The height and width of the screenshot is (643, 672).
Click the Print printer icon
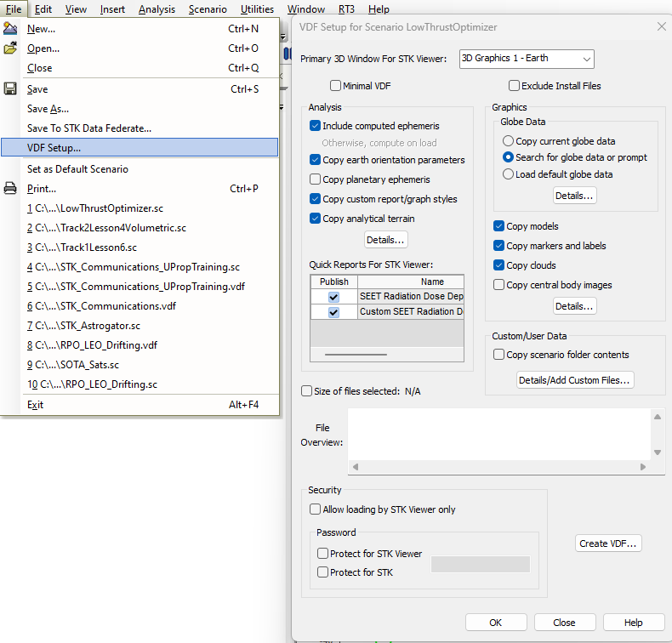10,189
